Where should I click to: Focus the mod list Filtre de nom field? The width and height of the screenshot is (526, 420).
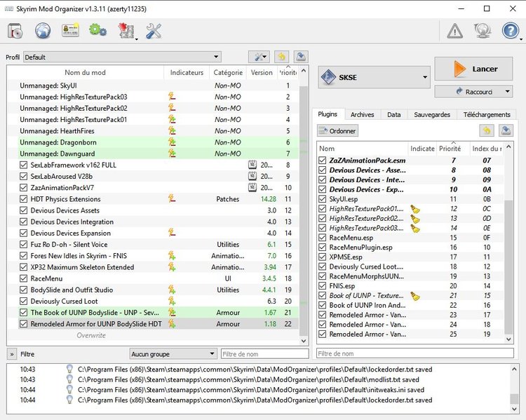265,354
